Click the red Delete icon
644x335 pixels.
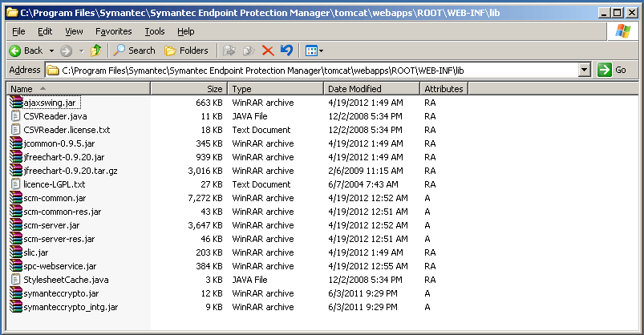(268, 50)
